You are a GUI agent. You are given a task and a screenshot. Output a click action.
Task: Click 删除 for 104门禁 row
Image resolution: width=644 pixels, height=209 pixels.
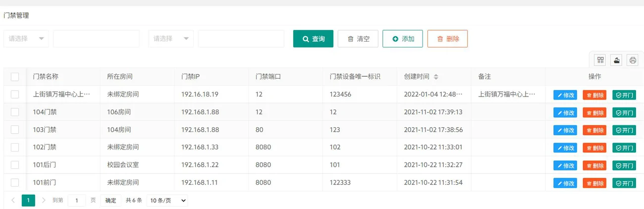click(594, 112)
